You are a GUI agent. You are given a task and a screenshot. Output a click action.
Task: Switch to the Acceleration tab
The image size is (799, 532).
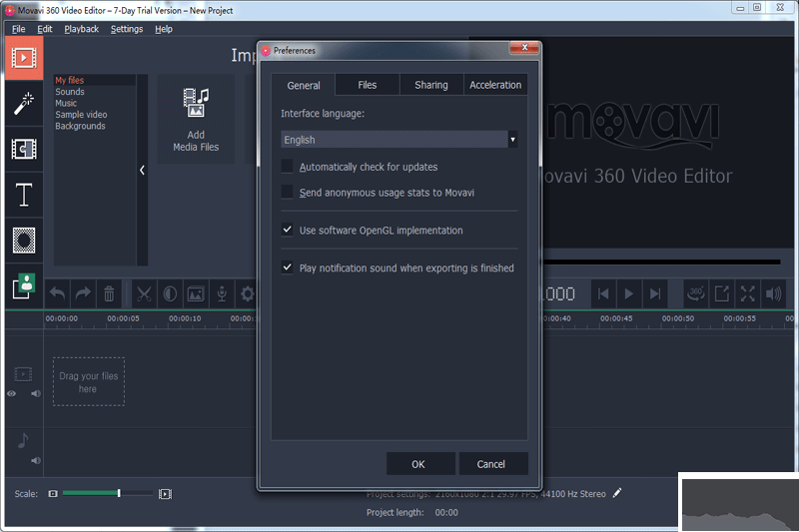tap(495, 85)
